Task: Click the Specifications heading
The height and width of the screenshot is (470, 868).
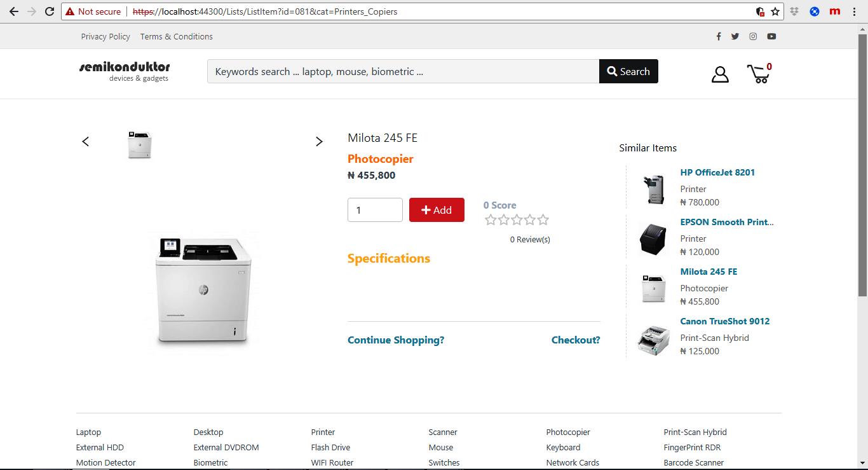Action: point(389,258)
